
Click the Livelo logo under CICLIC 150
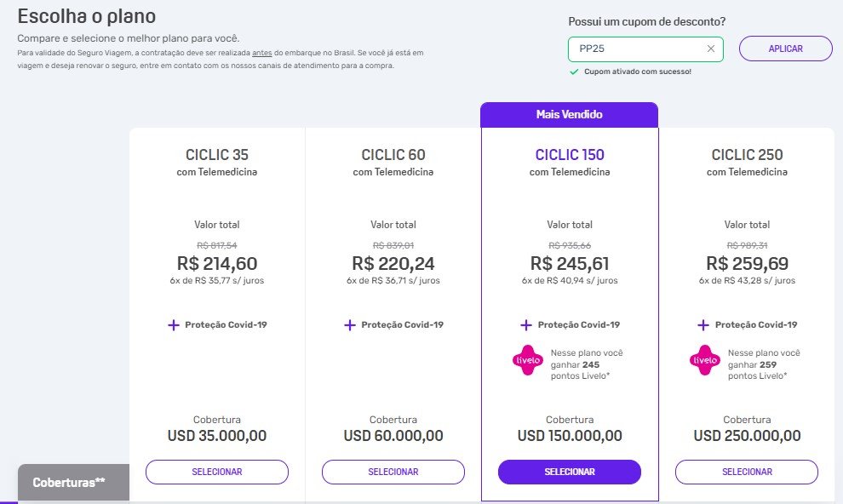coord(527,360)
